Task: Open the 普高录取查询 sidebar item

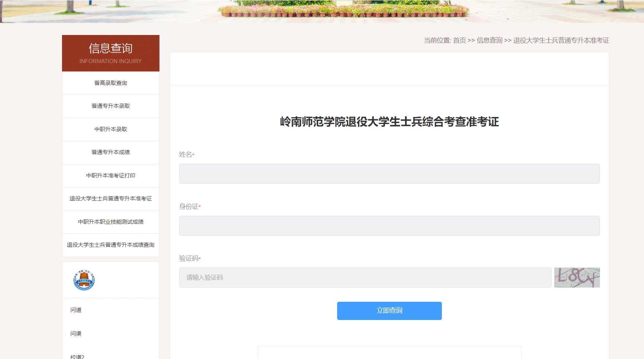Action: (111, 83)
